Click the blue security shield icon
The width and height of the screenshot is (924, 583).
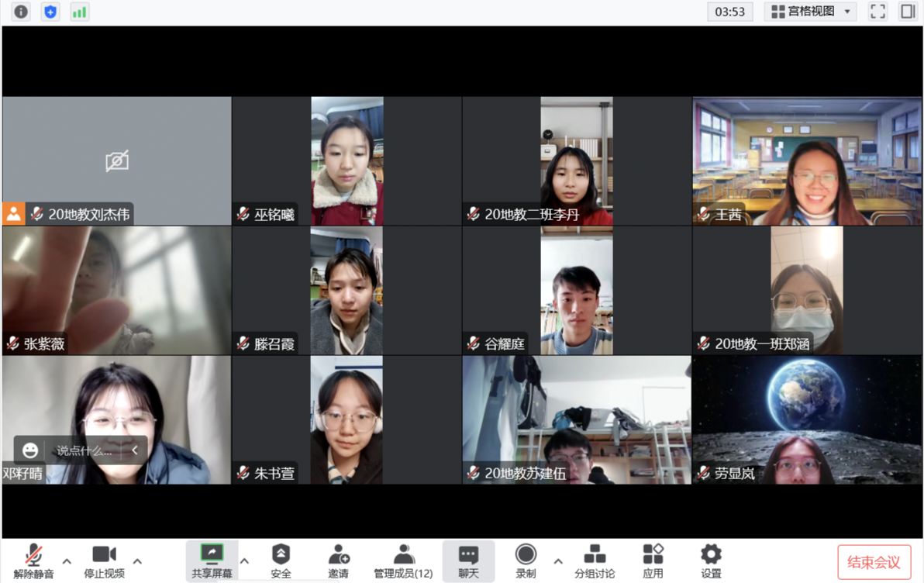point(50,12)
